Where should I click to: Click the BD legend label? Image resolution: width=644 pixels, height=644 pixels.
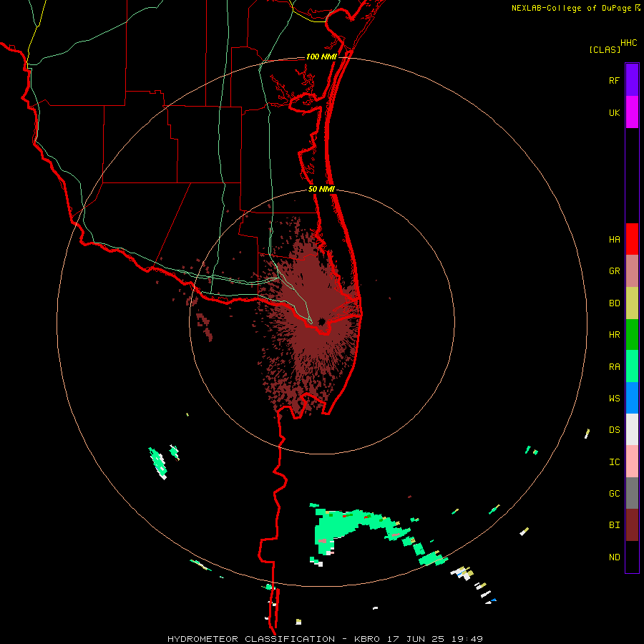pyautogui.click(x=614, y=303)
